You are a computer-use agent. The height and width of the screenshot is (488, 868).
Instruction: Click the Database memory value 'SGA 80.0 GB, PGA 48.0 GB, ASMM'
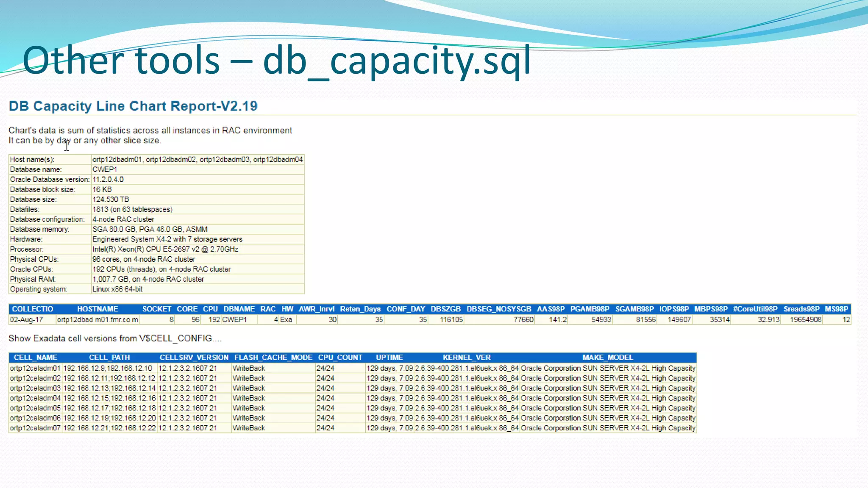(150, 229)
